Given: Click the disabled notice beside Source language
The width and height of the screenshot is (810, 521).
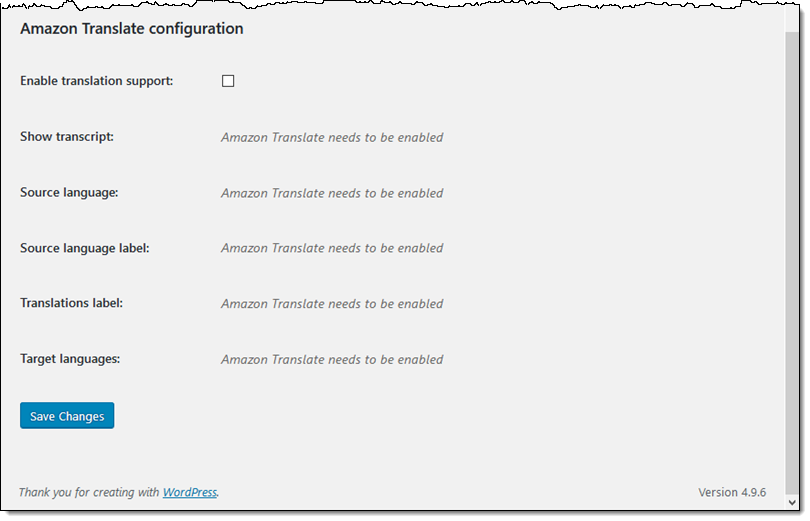Looking at the screenshot, I should (x=332, y=193).
